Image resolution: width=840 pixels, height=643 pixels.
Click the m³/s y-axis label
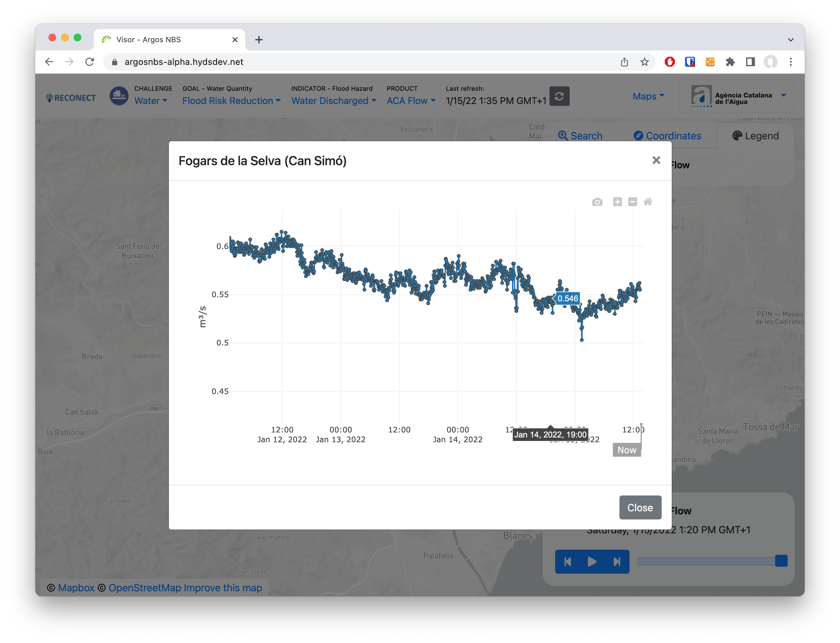tap(202, 316)
